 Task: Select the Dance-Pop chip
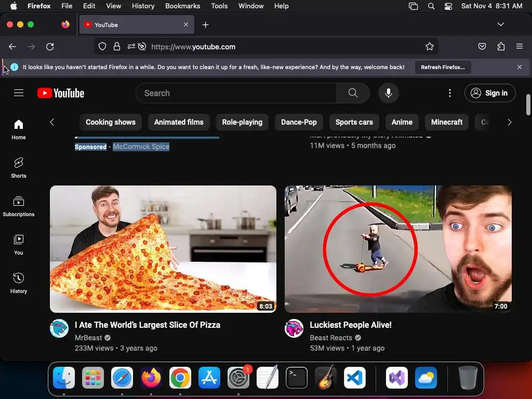(x=299, y=122)
